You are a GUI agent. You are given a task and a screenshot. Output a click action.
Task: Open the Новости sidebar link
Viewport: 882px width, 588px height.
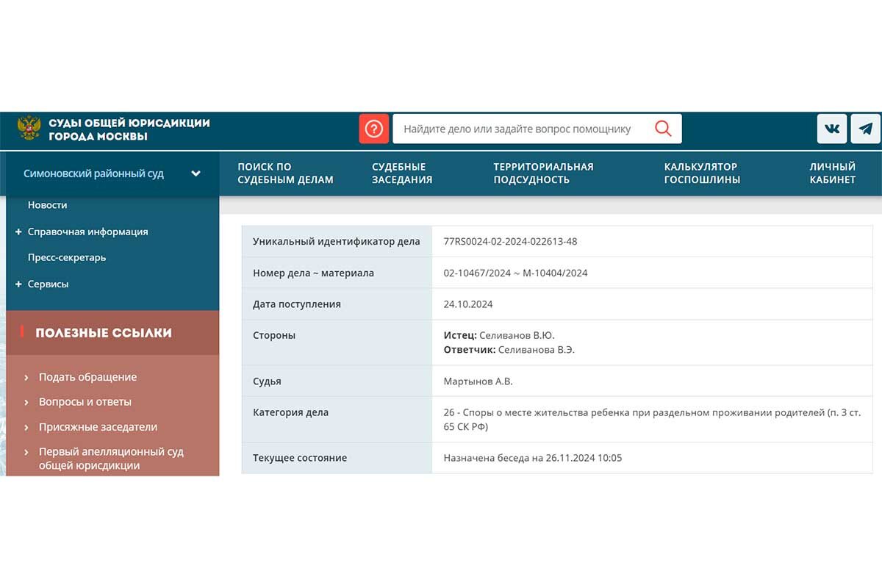click(x=47, y=205)
